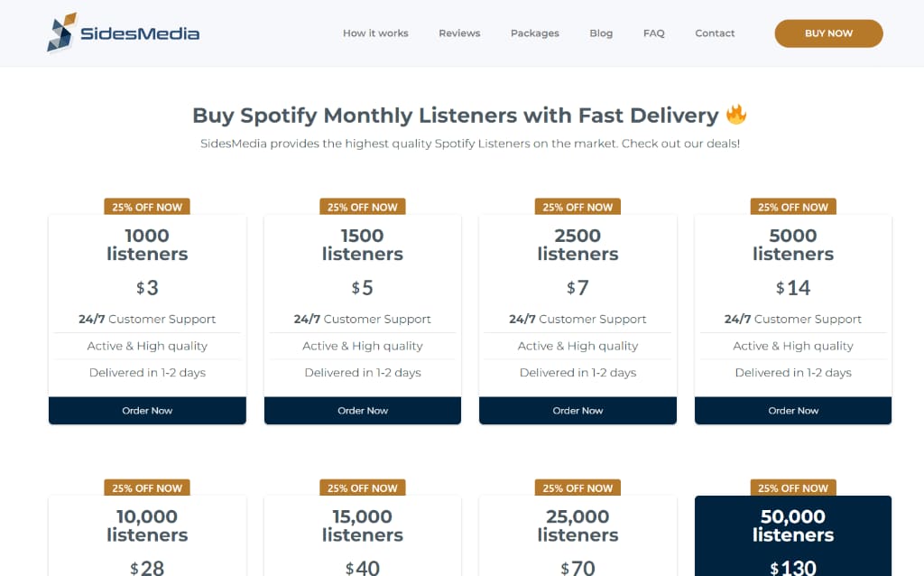The height and width of the screenshot is (576, 924).
Task: Select the 10,000 listeners card title
Action: point(147,525)
